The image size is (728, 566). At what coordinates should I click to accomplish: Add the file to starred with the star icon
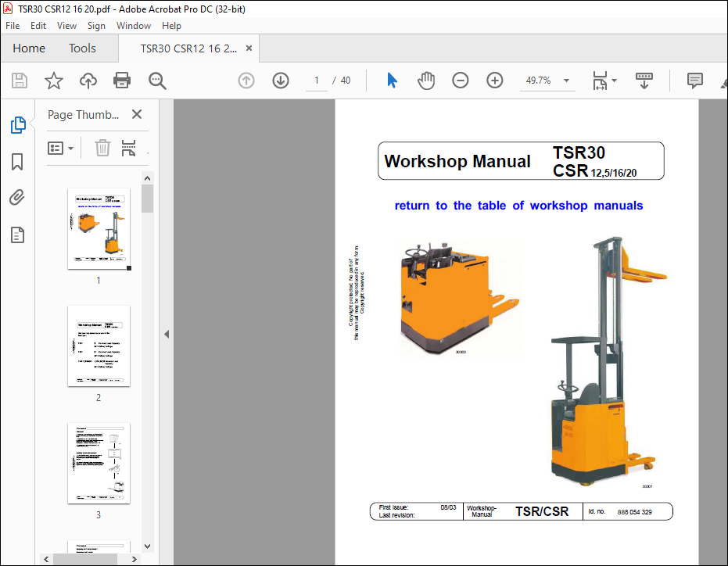(54, 81)
